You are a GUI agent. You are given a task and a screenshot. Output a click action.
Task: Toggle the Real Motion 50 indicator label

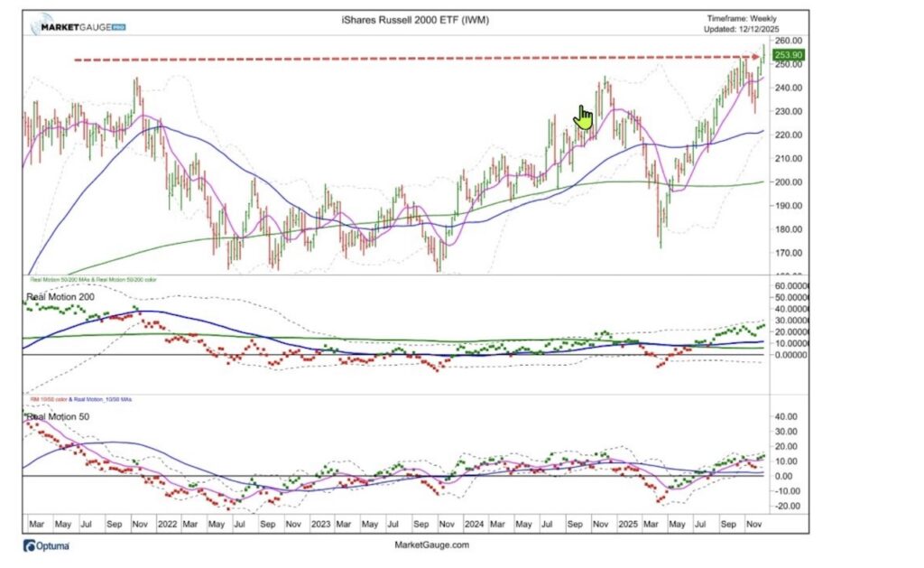pos(56,415)
